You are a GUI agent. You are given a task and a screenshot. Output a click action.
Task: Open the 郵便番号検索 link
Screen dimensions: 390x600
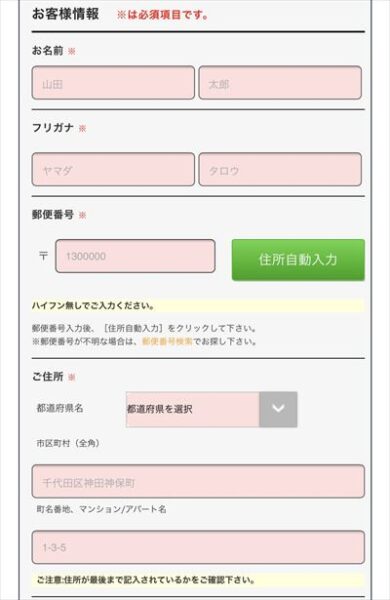[x=167, y=341]
